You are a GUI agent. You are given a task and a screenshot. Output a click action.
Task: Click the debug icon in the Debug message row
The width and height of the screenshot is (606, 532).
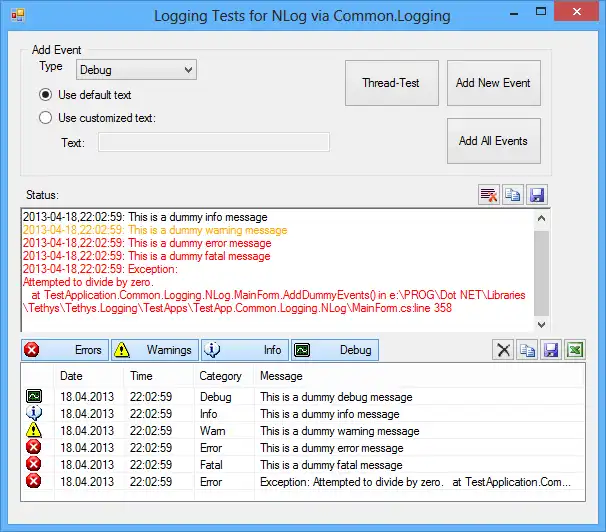34,396
